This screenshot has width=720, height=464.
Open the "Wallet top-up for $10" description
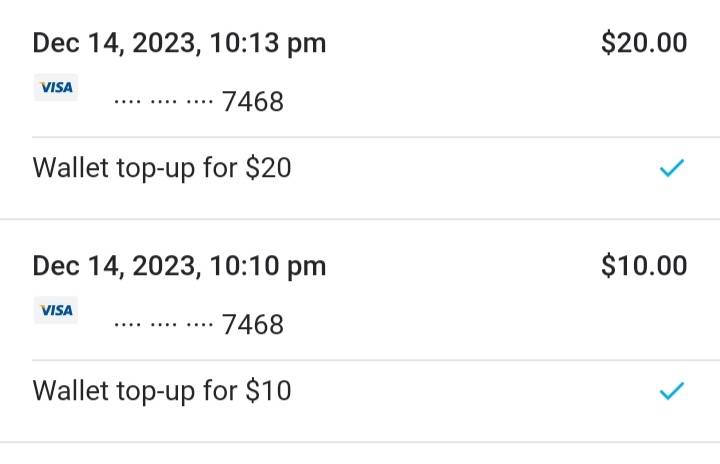tap(162, 390)
